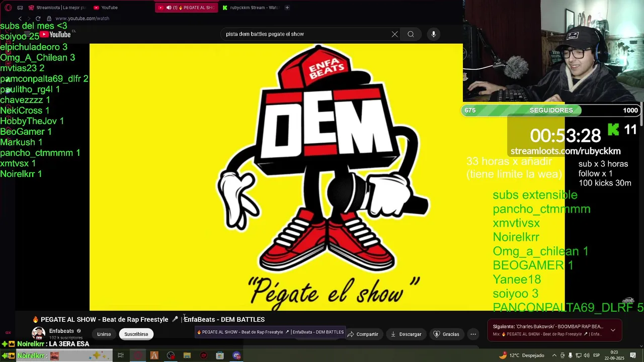
Task: Open Task View on the taskbar
Action: (121, 355)
